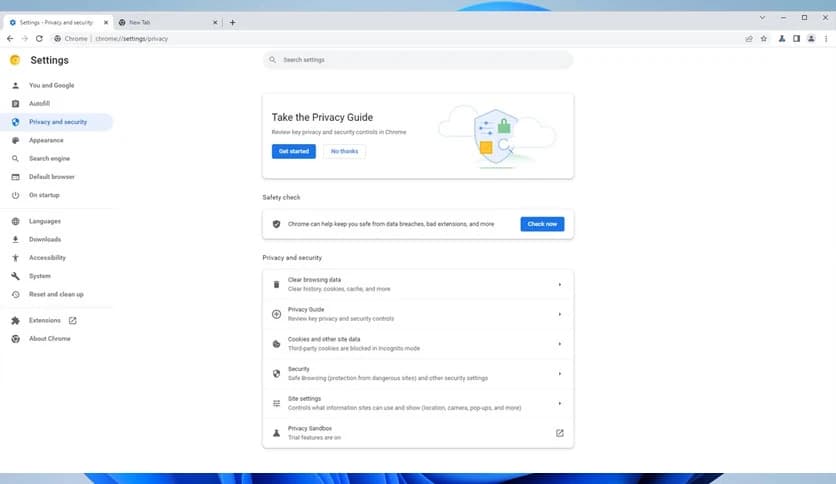Click the shield icon in Safety check card
The image size is (836, 484).
click(x=276, y=224)
